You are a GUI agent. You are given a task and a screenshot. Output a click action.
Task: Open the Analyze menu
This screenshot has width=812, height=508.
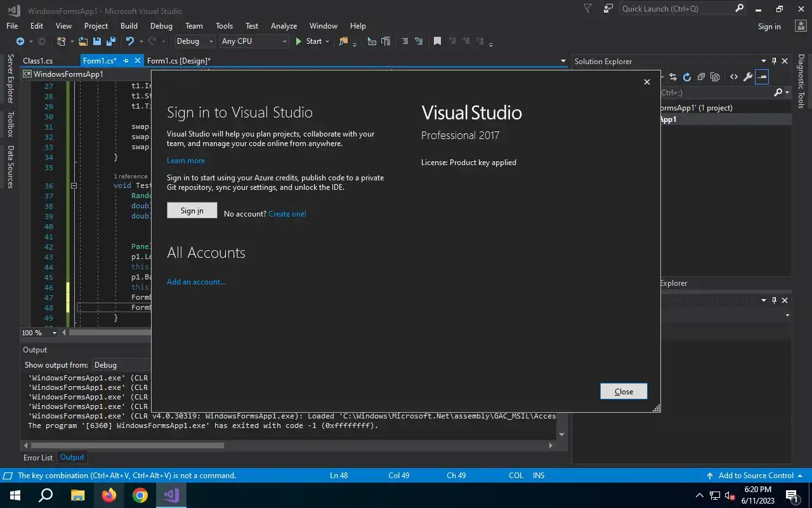pos(284,26)
